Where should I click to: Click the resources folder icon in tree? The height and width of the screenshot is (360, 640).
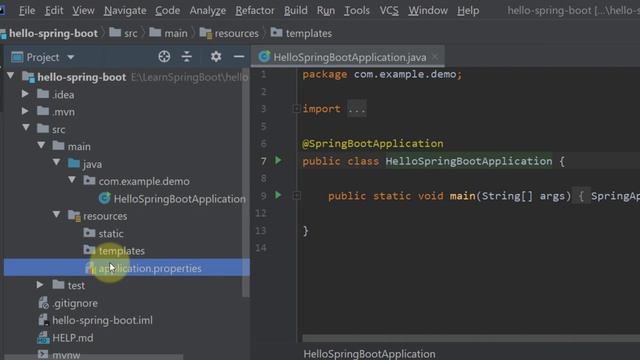tap(74, 216)
